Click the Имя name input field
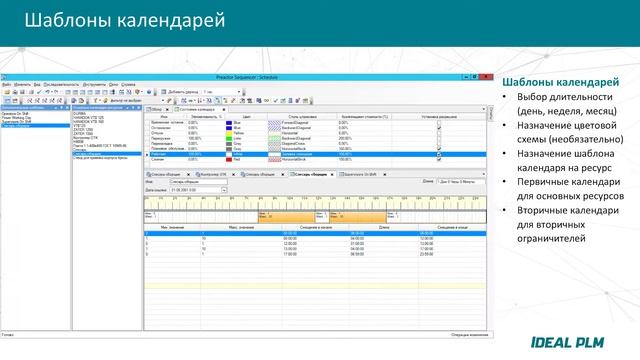Viewport: 640px width, 360px height. [x=198, y=182]
